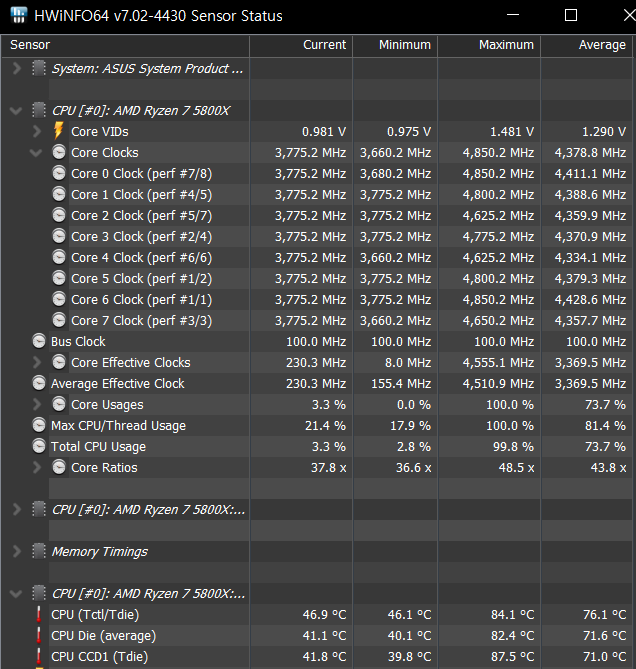Click the Average column header
This screenshot has height=669, width=636.
click(x=587, y=45)
